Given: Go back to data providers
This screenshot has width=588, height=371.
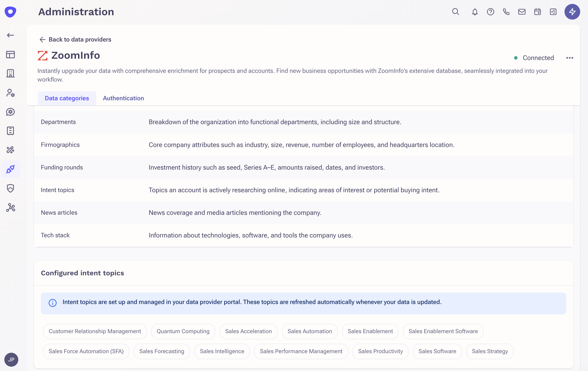Looking at the screenshot, I should point(75,40).
